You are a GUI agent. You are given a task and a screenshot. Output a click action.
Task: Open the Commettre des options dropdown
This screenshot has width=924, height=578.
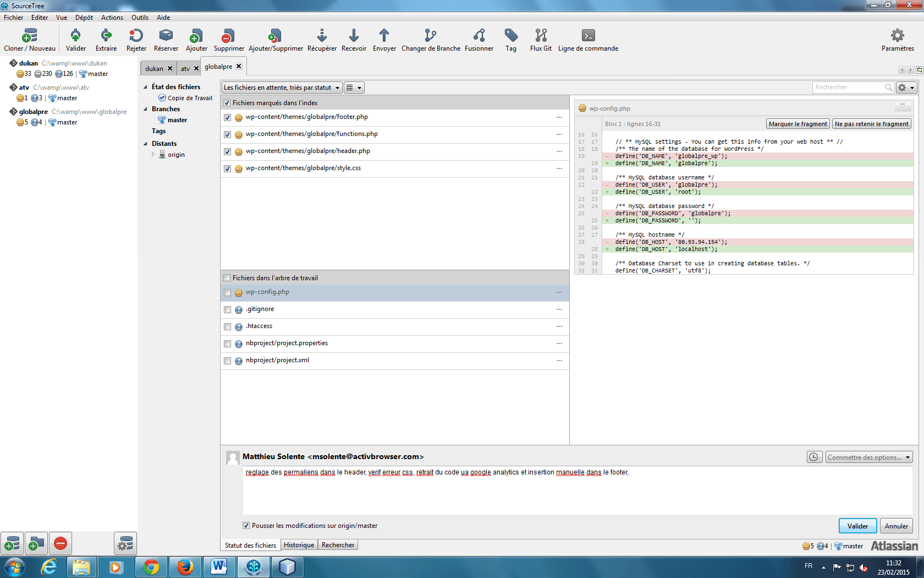pos(868,457)
